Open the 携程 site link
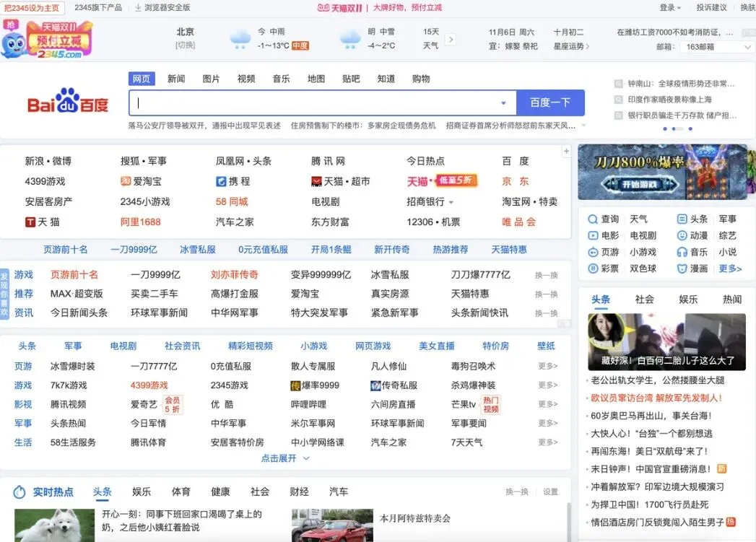 [x=233, y=181]
